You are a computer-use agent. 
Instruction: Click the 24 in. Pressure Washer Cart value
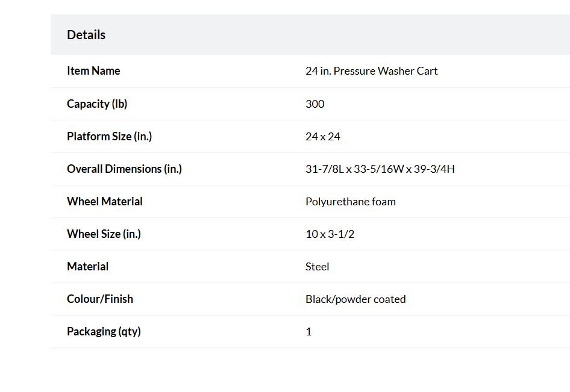372,71
